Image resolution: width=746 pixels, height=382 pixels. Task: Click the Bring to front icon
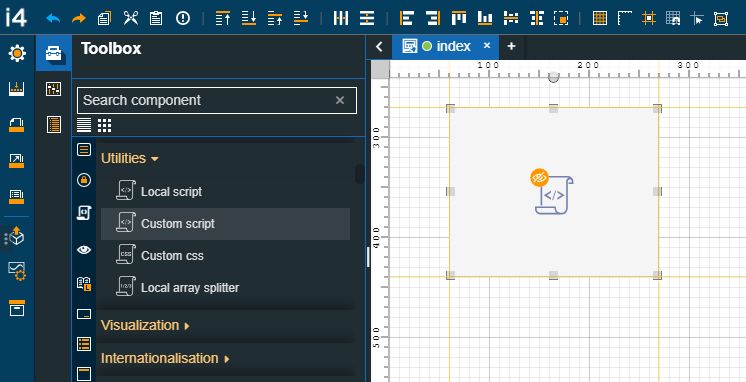(223, 18)
